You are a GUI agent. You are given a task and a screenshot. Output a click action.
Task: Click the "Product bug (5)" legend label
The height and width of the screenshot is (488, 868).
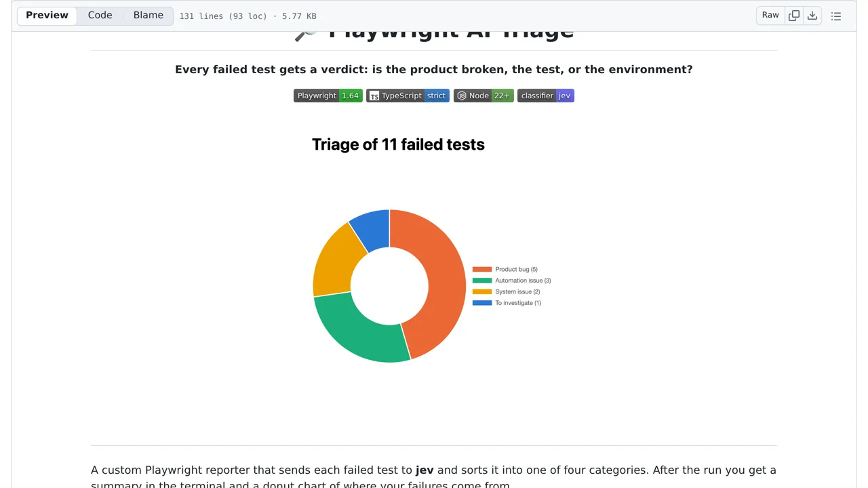[516, 270]
